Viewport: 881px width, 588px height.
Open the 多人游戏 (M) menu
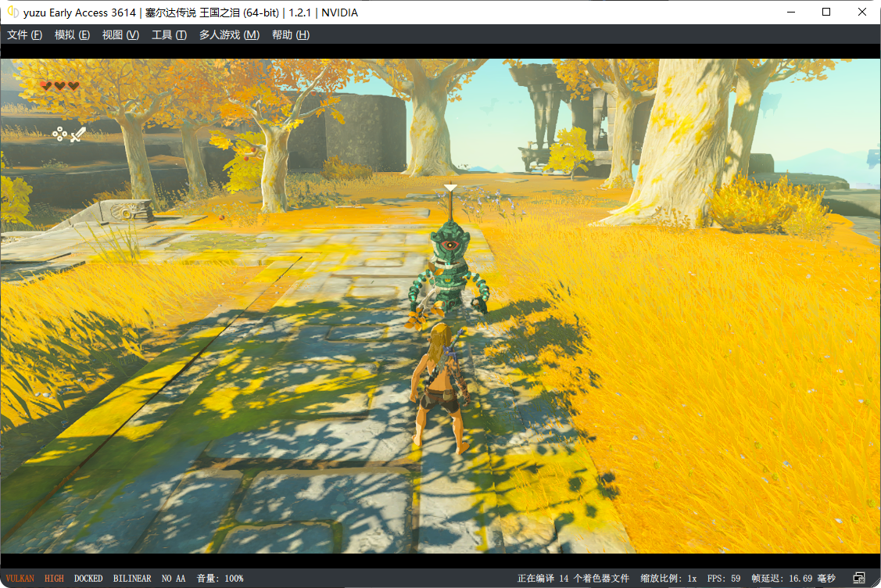pyautogui.click(x=229, y=35)
